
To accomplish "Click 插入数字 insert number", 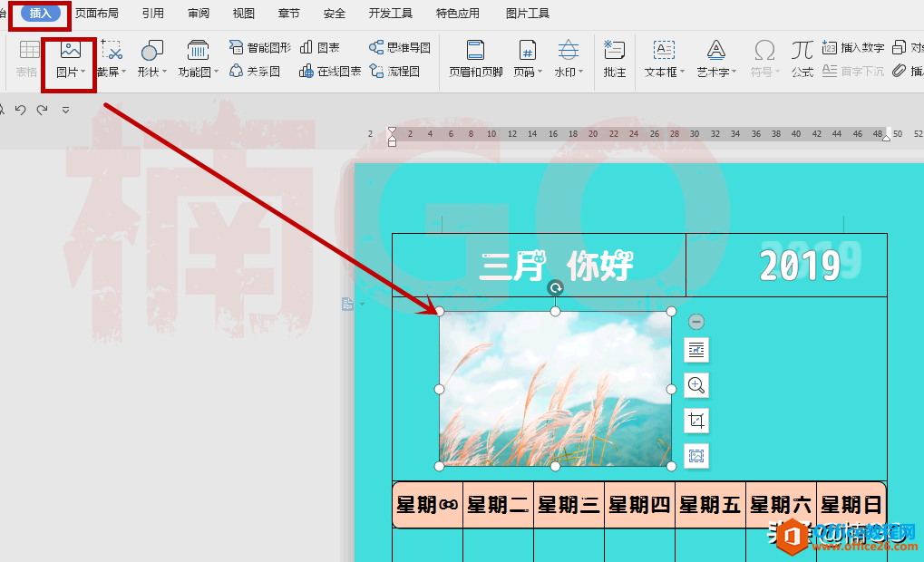I will coord(853,48).
